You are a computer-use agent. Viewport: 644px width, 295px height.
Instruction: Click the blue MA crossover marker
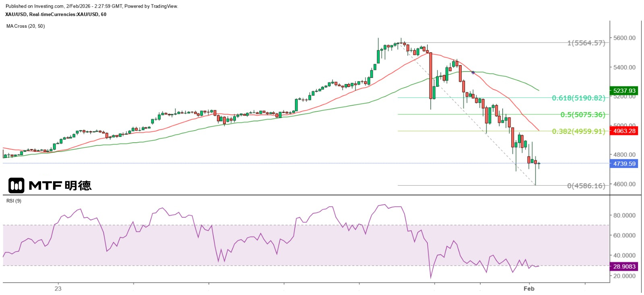(x=473, y=73)
